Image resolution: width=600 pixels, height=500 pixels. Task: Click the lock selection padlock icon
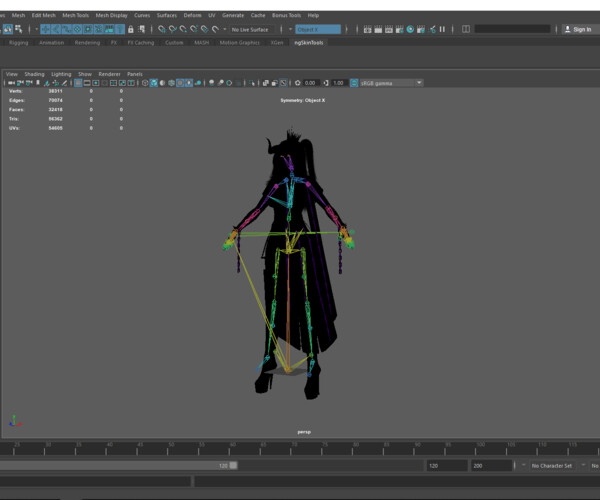tap(131, 29)
